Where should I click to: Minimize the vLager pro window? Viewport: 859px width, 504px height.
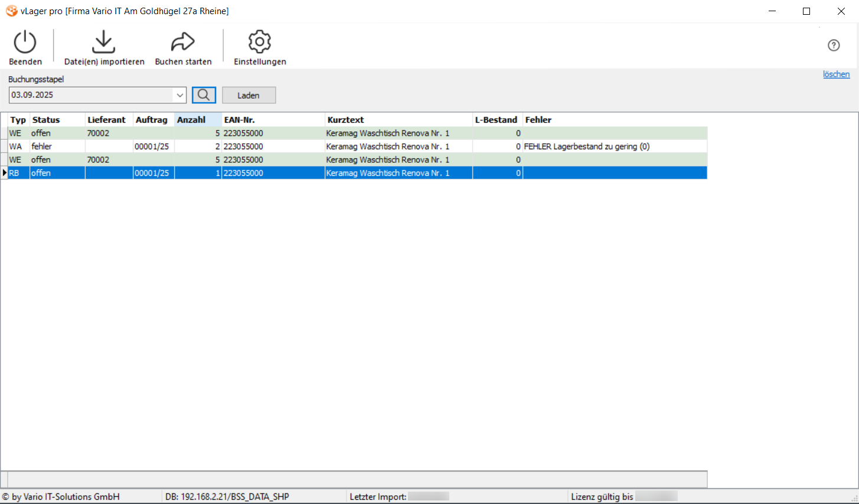point(773,11)
